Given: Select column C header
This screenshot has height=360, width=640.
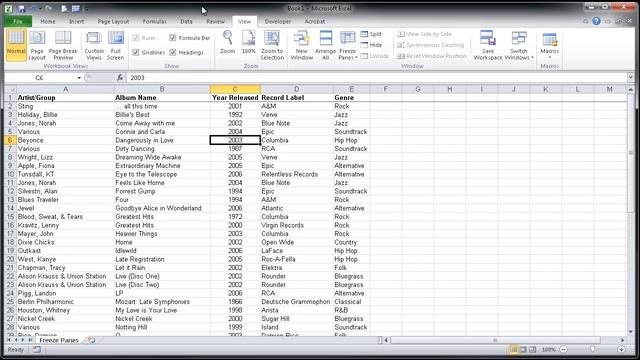Looking at the screenshot, I should coord(235,89).
